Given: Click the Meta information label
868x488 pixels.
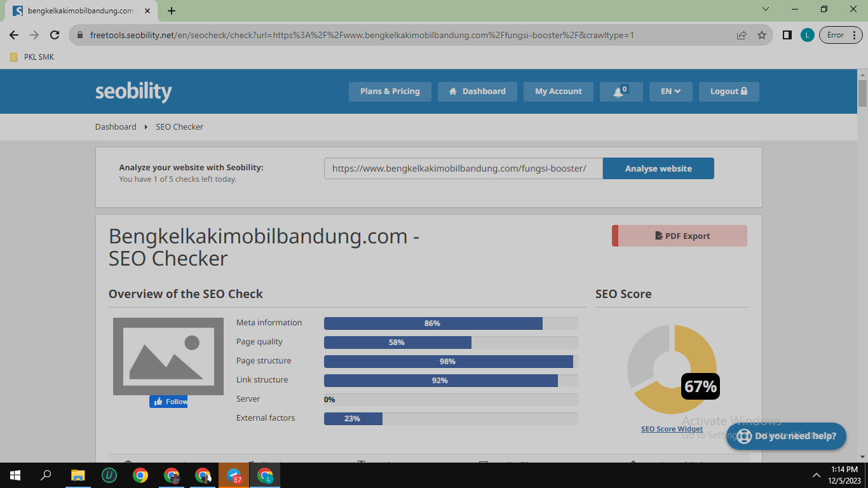Looking at the screenshot, I should coord(269,323).
